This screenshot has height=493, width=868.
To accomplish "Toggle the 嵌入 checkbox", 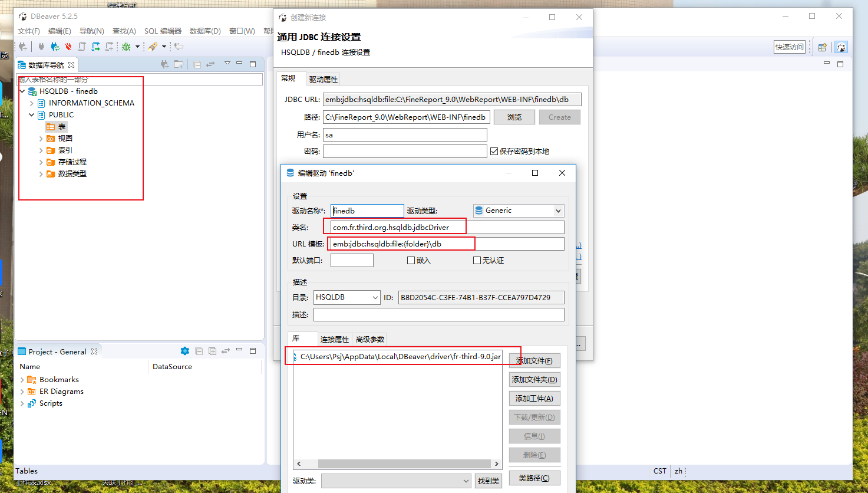I will (411, 261).
